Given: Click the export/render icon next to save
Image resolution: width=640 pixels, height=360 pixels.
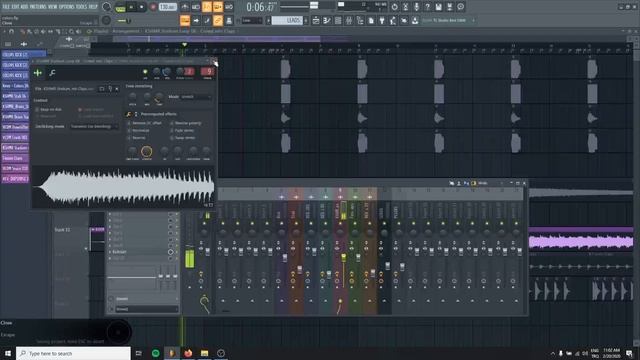Looking at the screenshot, I should coord(449,7).
